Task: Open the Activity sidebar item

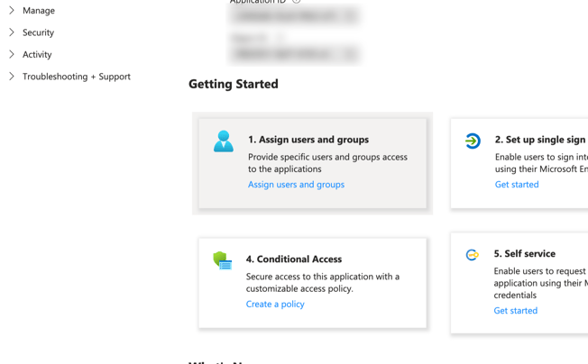Action: [x=37, y=54]
